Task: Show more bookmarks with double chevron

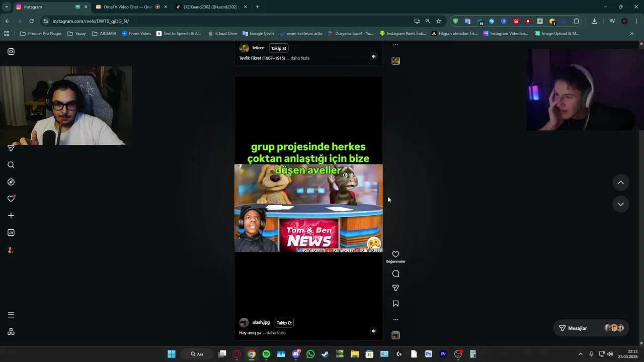Action: [632, 34]
